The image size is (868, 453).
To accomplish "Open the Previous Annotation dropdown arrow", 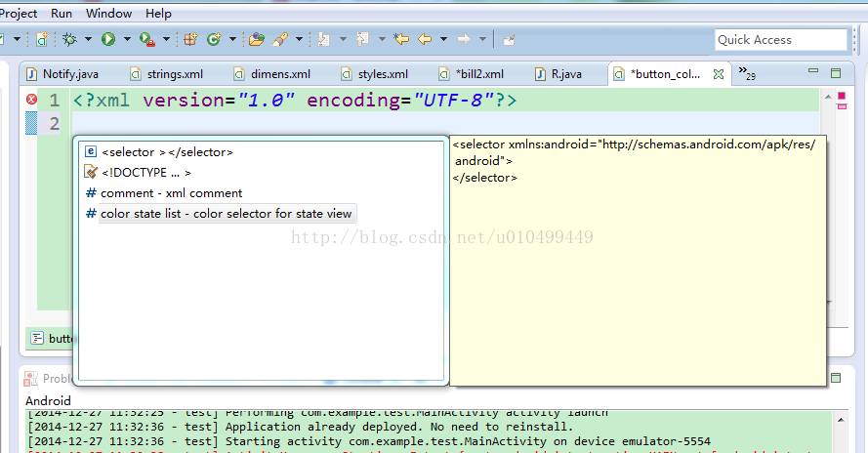I will tap(382, 39).
